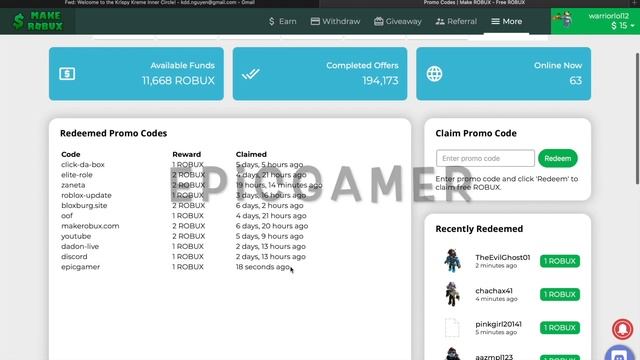640x360 pixels.
Task: Click the '18 seconds ago' claimed time
Action: (x=263, y=267)
